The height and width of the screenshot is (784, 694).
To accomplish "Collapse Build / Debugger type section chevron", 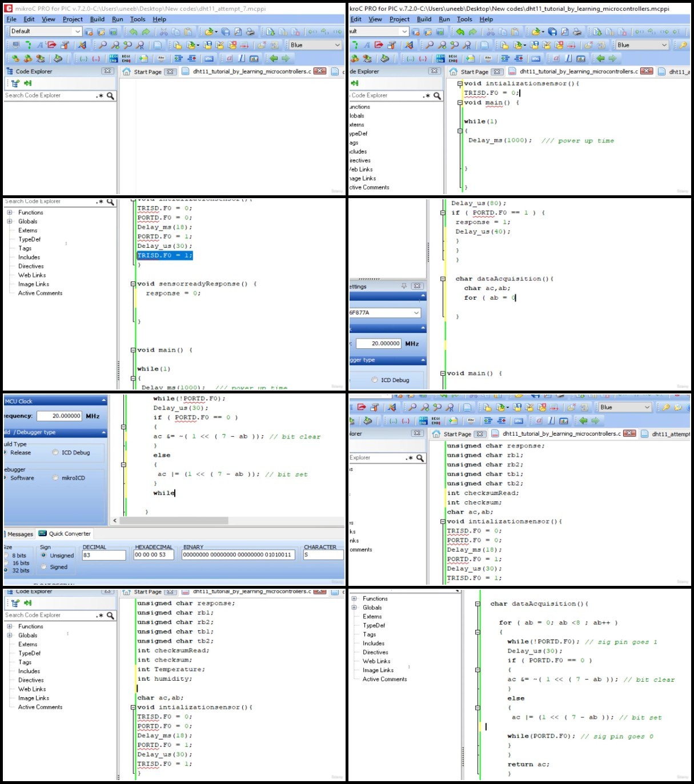I will click(x=103, y=432).
